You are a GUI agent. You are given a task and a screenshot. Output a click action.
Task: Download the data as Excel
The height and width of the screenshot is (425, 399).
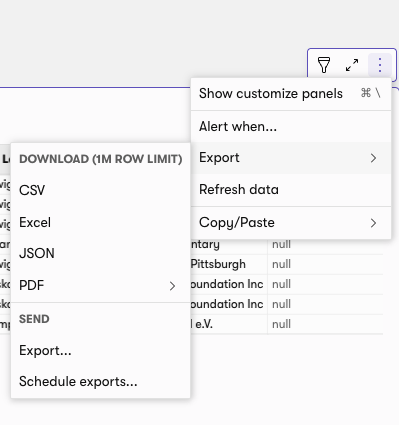101,222
